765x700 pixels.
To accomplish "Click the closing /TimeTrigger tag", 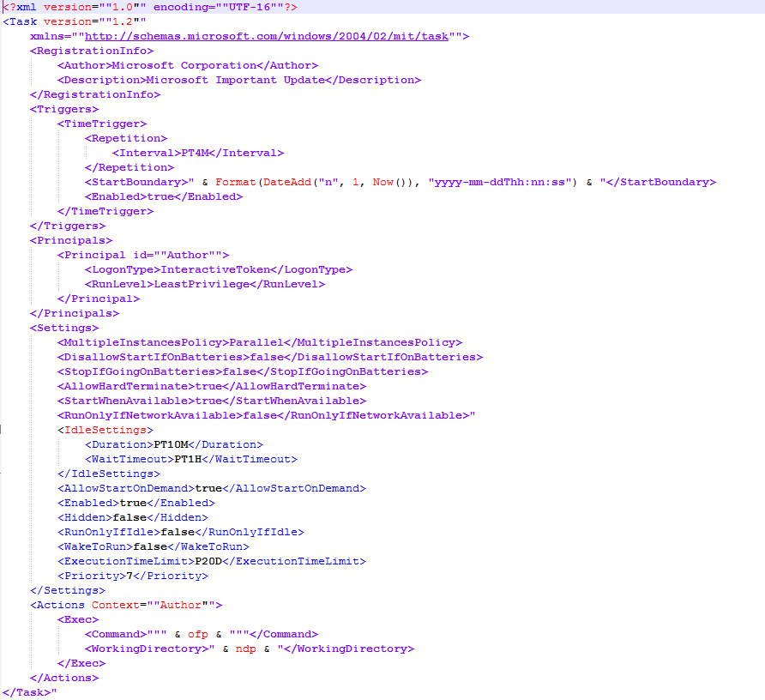I will (x=105, y=211).
